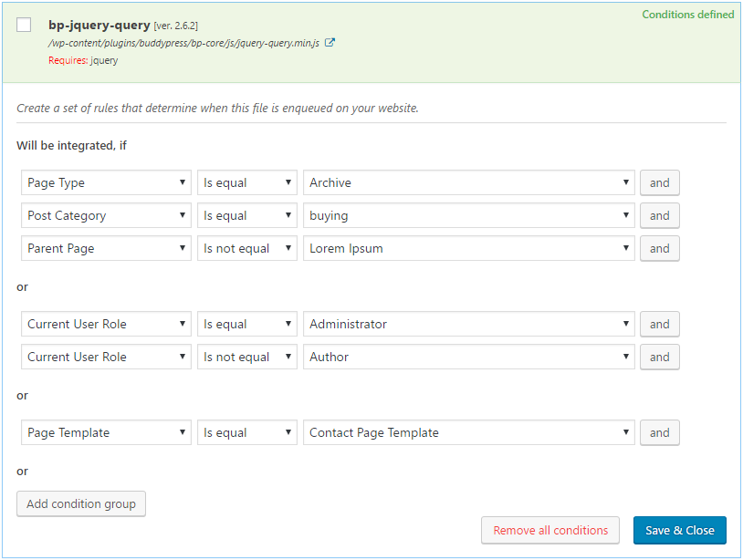Open operator dropdown in Post Category row
This screenshot has height=560, width=743.
point(246,215)
